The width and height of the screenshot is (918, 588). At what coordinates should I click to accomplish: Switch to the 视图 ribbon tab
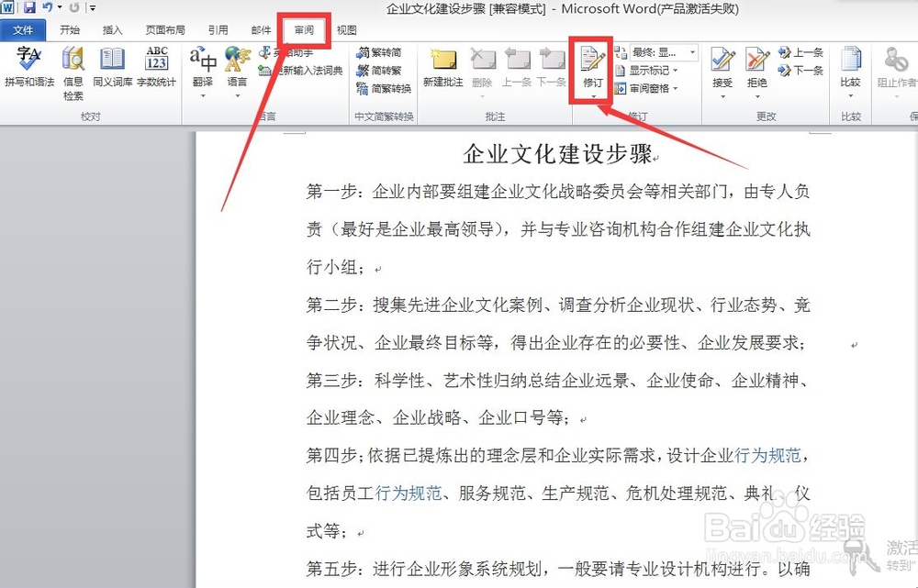[x=346, y=28]
